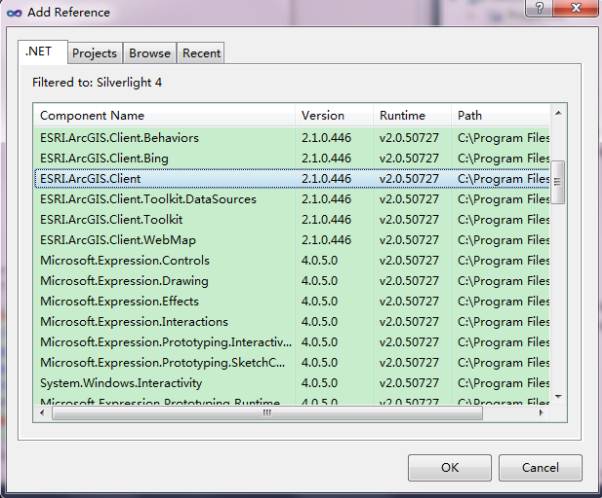Click version 4.0.5.0 of Microsoft.Expression.Effects
This screenshot has width=602, height=498.
pos(319,301)
